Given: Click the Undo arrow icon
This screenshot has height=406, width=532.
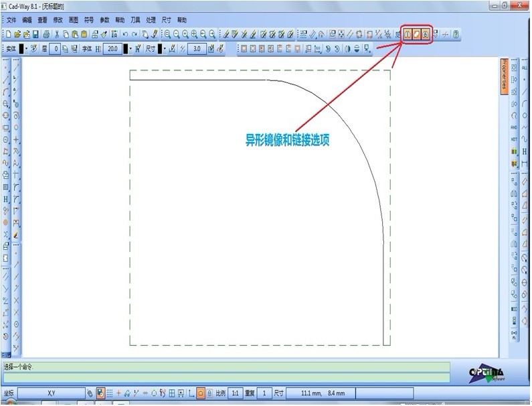Looking at the screenshot, I should (x=125, y=34).
